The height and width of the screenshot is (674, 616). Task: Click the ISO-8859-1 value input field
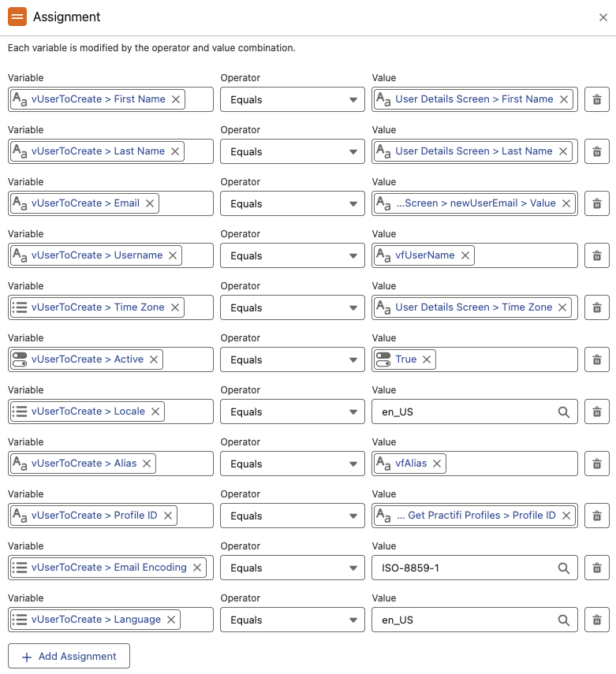(x=465, y=568)
